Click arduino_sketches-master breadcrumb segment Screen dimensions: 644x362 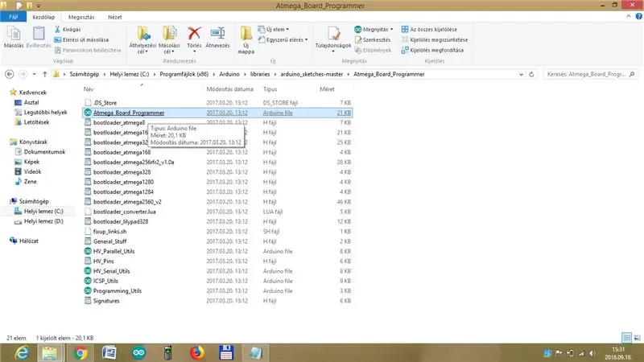click(312, 74)
